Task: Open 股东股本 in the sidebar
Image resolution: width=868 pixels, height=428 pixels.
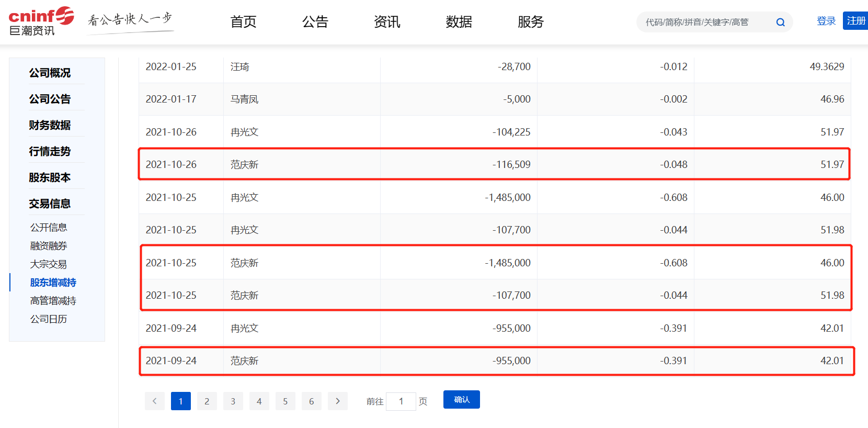Action: 50,177
